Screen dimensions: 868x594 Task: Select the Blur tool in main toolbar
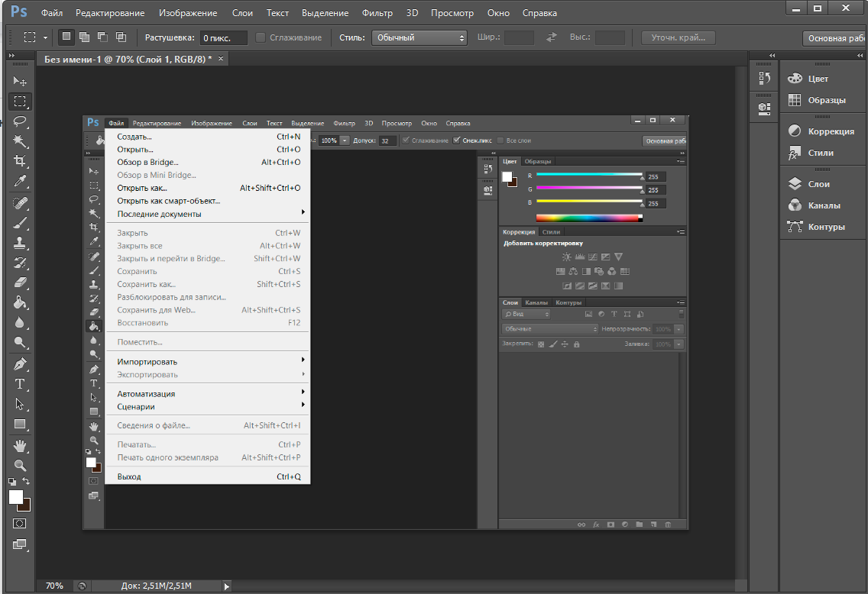[19, 322]
